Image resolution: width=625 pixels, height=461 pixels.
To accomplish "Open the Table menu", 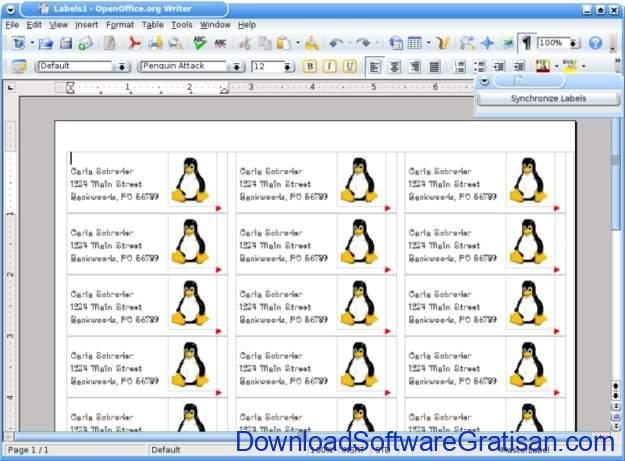I will (x=153, y=25).
